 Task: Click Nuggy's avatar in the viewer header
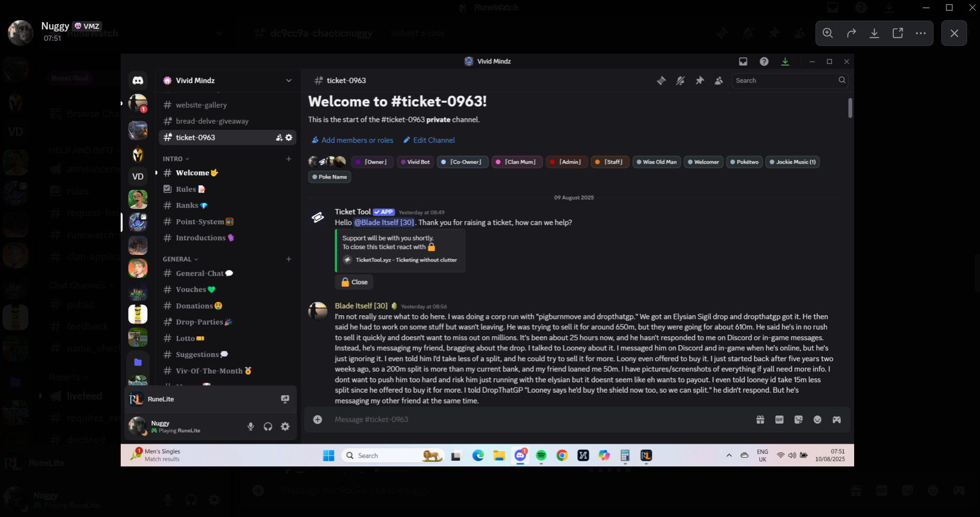(x=21, y=33)
